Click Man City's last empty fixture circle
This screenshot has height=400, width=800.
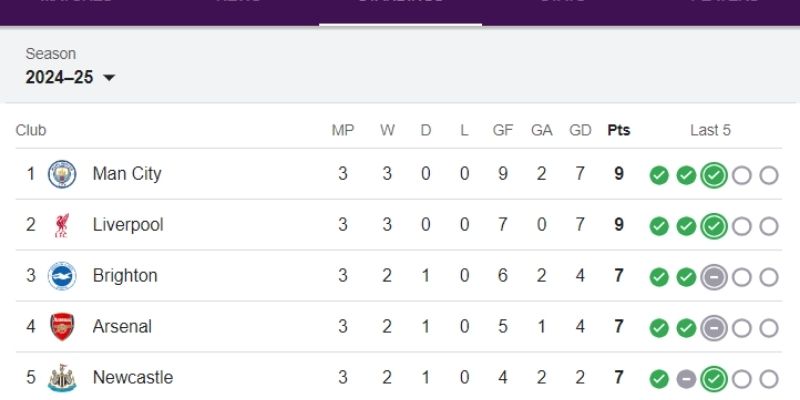click(768, 175)
